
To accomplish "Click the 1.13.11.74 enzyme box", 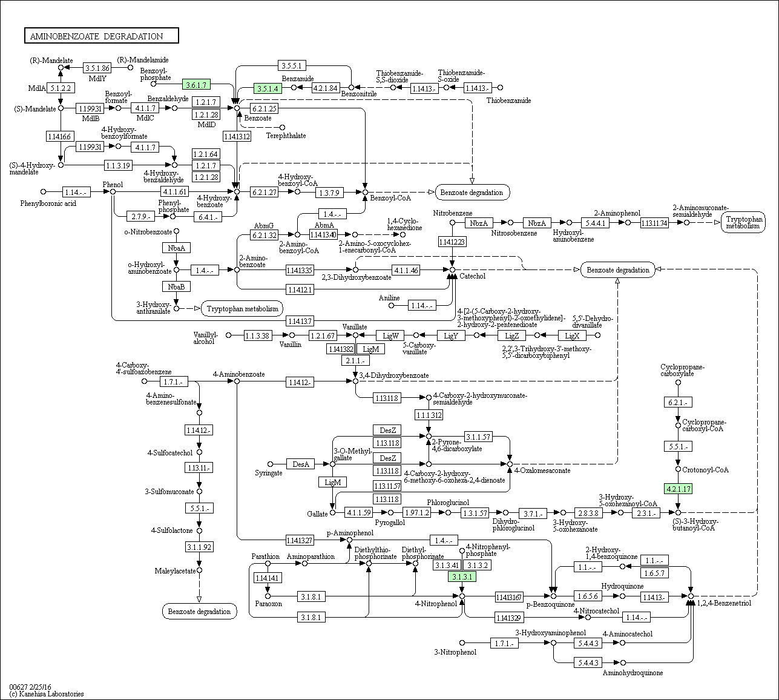I will (654, 223).
